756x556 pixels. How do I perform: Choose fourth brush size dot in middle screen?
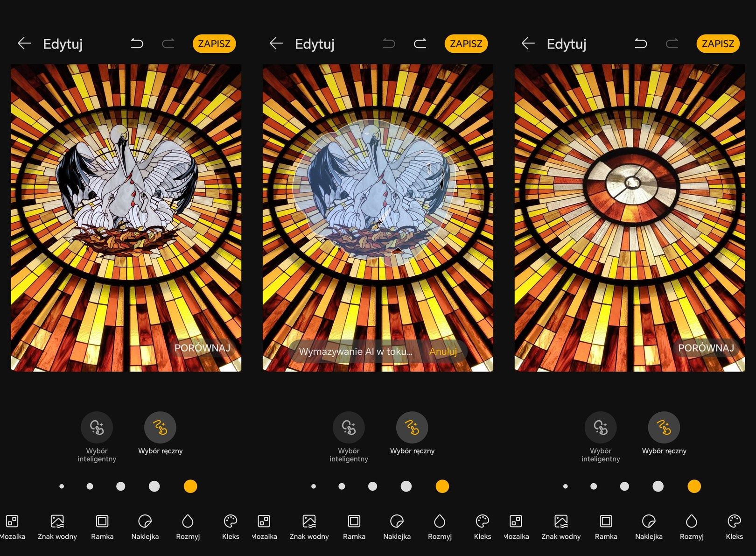406,486
